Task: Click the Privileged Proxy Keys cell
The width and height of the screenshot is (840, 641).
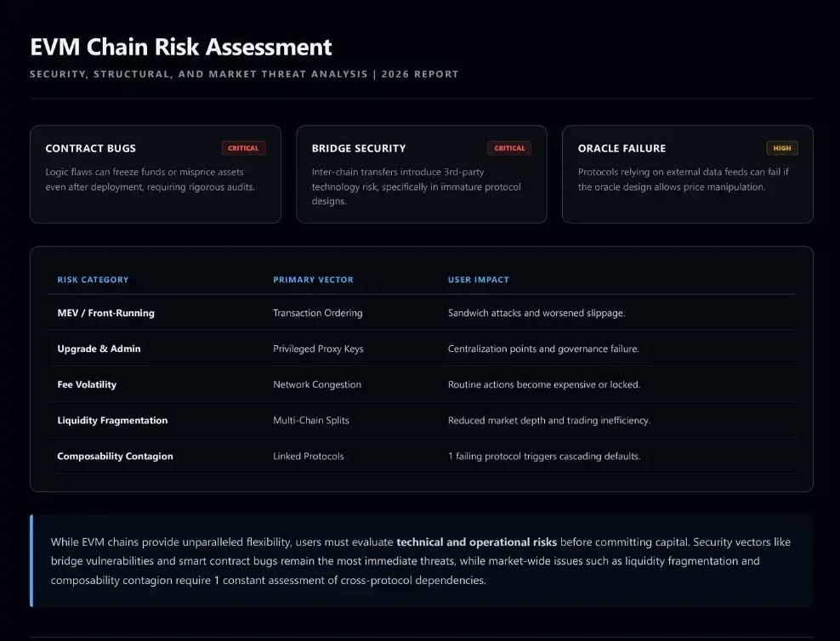Action: tap(318, 349)
